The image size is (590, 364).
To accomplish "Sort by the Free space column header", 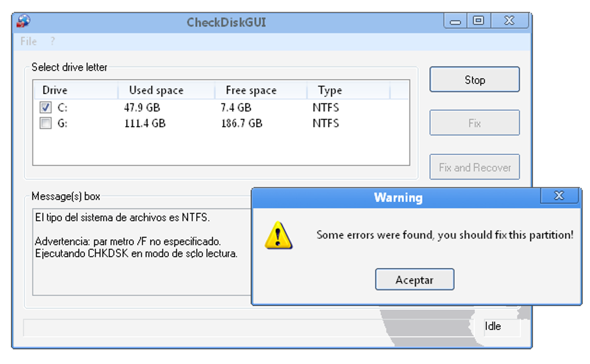I will click(261, 90).
